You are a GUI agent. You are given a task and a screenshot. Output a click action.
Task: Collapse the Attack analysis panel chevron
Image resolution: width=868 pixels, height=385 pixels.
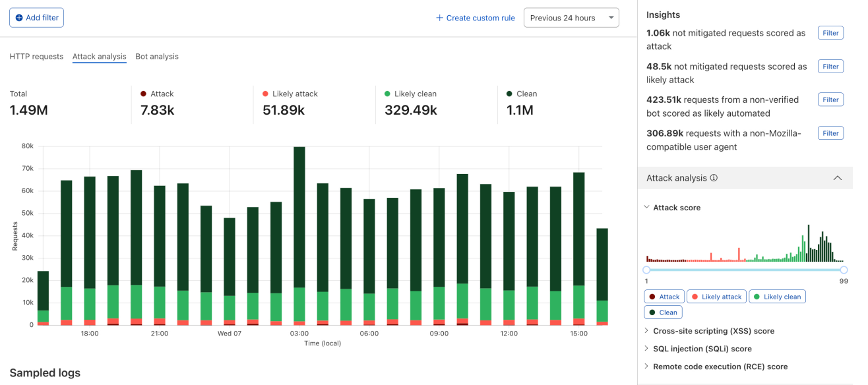coord(837,178)
